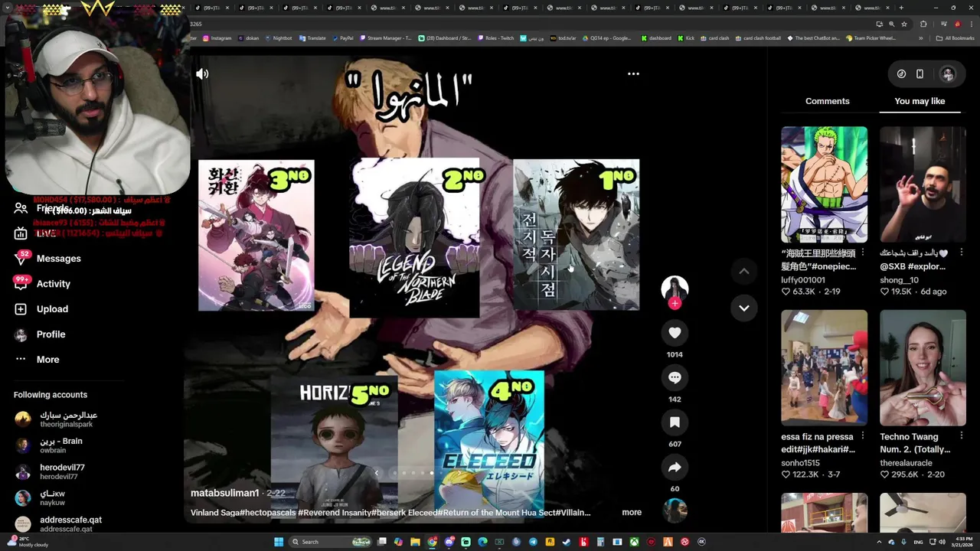
Task: Switch to the You may like tab
Action: [x=920, y=101]
